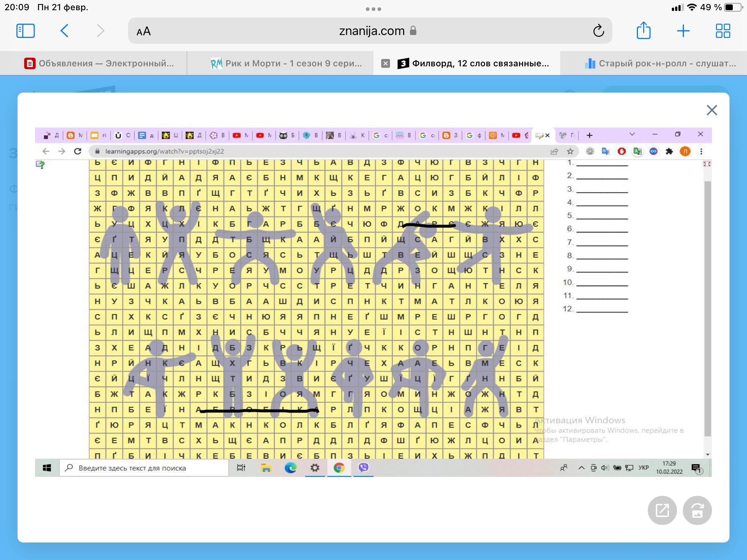Go back to previous page
Viewport: 747px width, 560px height.
click(x=65, y=31)
